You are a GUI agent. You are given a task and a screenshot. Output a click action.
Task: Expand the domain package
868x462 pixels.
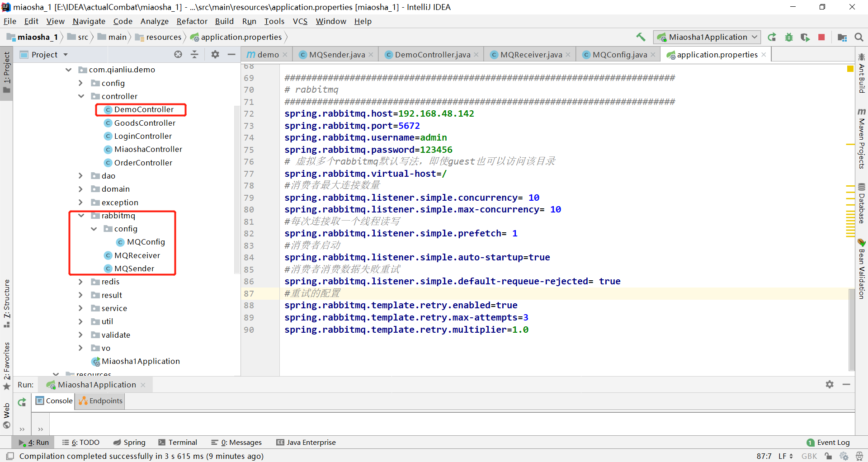(81, 189)
